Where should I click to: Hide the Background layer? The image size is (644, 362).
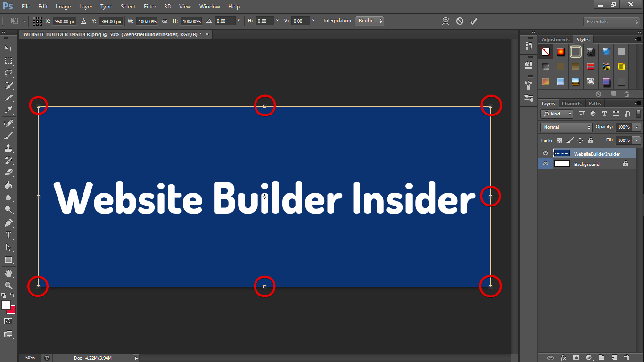pyautogui.click(x=545, y=164)
